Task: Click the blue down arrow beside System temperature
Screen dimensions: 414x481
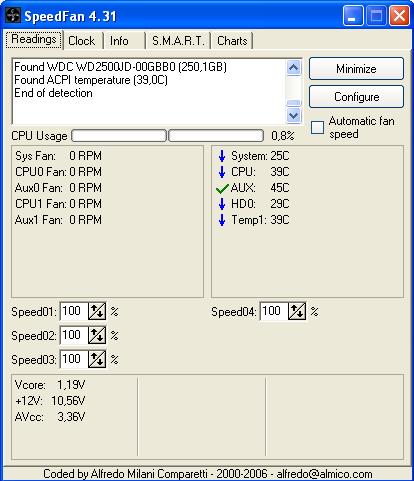Action: click(x=222, y=156)
